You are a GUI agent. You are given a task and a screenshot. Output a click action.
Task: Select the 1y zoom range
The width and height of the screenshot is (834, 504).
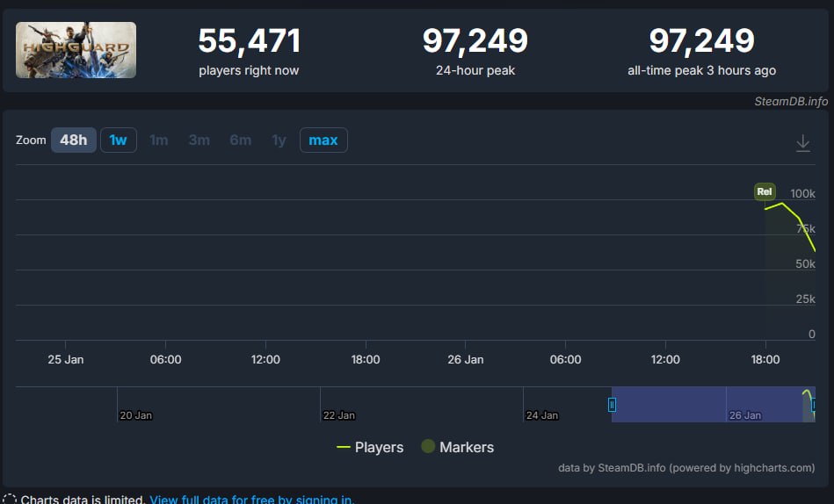[x=279, y=140]
